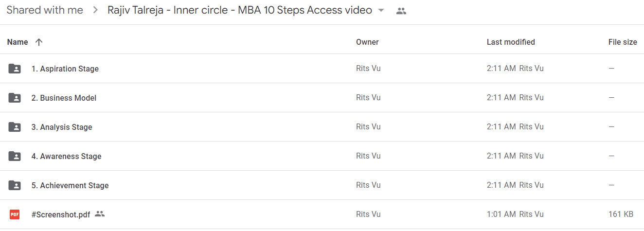Click the shared people icon in the breadcrumb
Screen dimensions: 644x231
(401, 11)
